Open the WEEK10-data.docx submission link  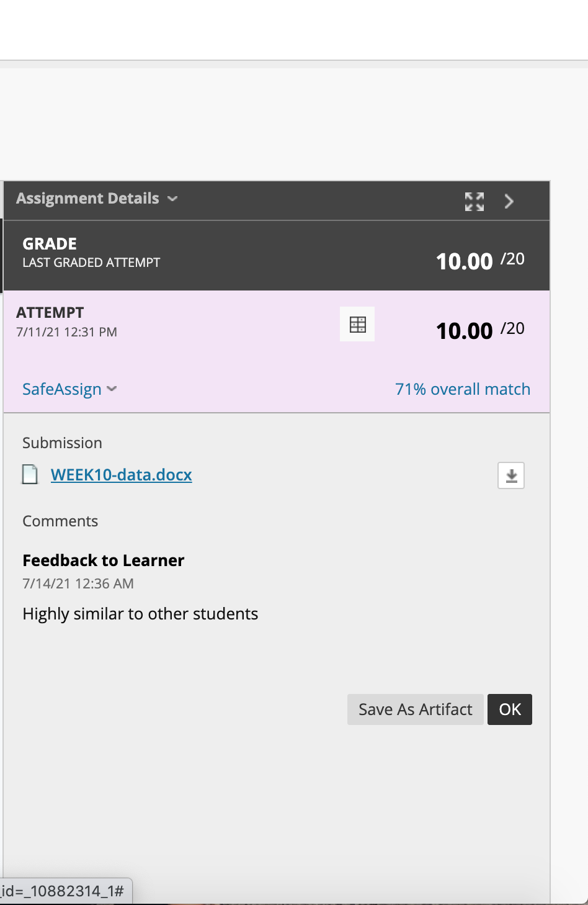click(122, 475)
